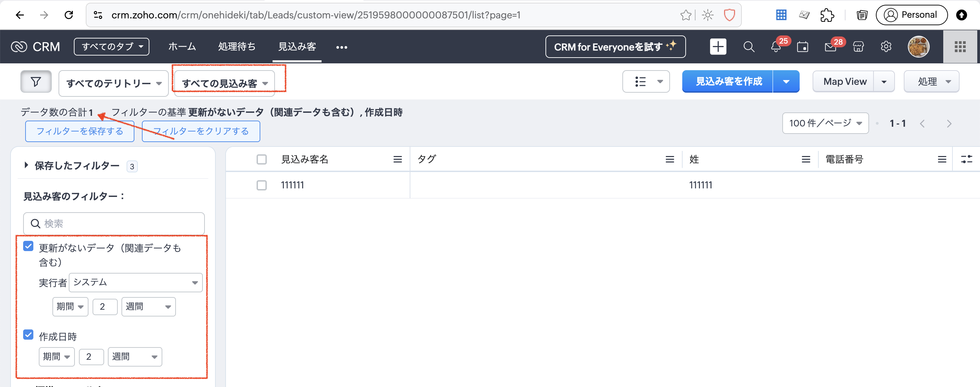980x387 pixels.
Task: Uncheck the 作成日時 filter checkbox
Action: click(28, 335)
